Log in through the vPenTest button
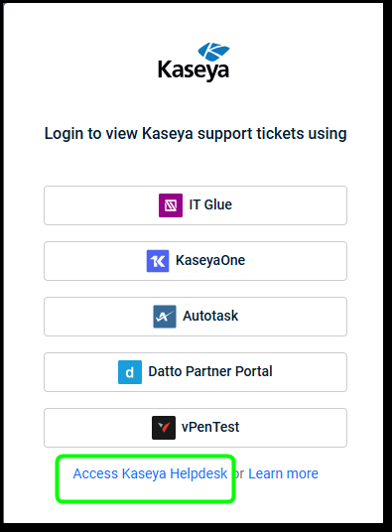 pos(196,428)
